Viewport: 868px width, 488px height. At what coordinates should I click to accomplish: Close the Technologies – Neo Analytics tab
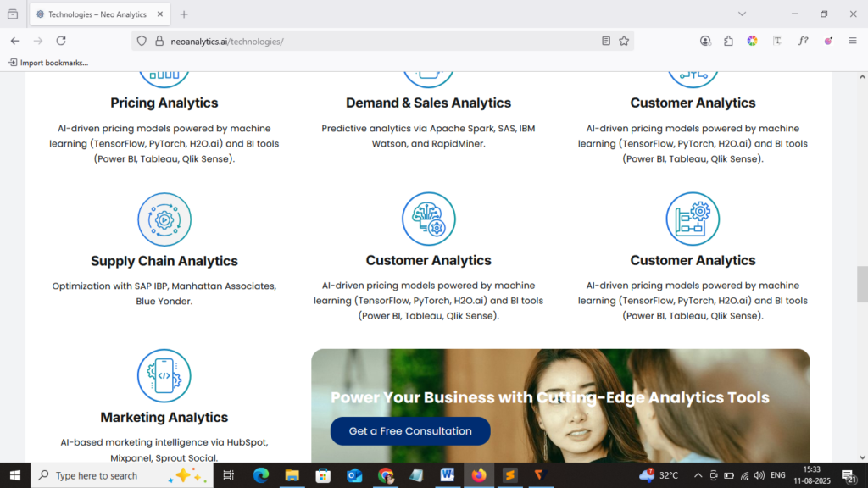coord(160,14)
